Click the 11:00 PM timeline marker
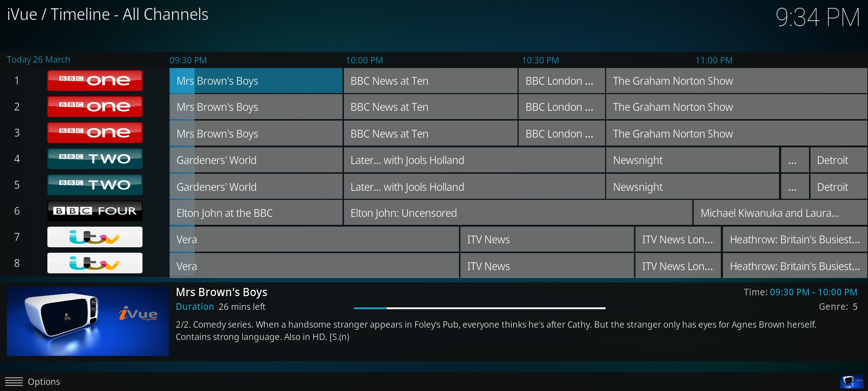 (x=714, y=60)
